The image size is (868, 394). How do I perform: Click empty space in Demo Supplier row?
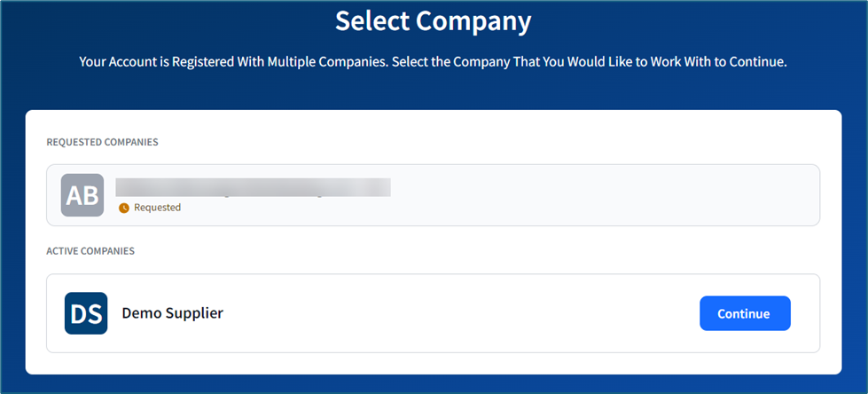click(x=461, y=313)
